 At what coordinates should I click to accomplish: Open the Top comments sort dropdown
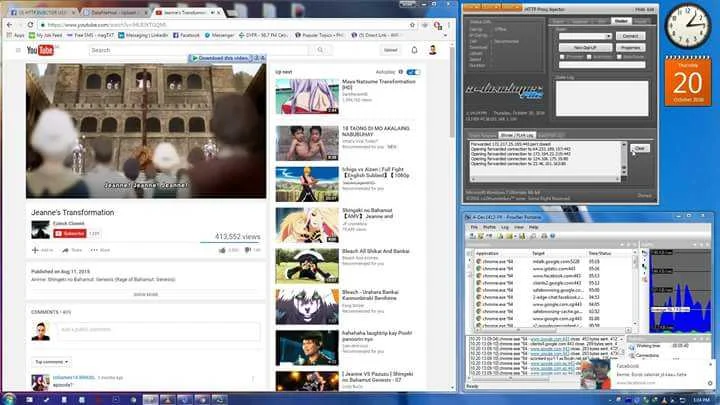(51, 362)
